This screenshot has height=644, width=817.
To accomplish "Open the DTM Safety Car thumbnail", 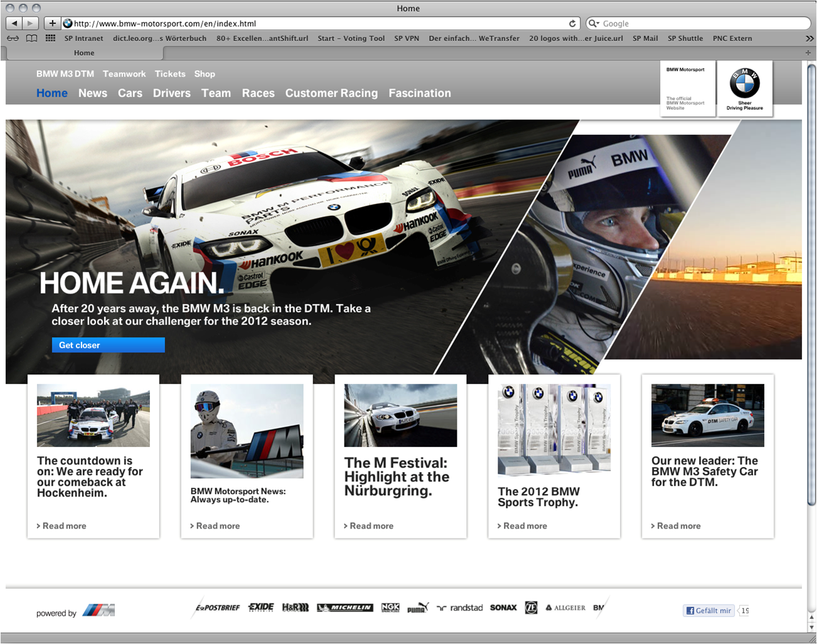I will tap(707, 416).
